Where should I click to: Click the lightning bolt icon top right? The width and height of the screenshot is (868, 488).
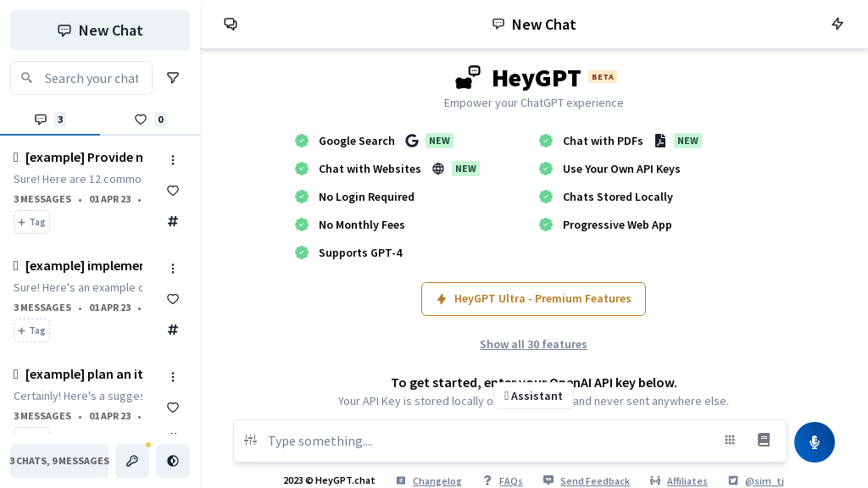pyautogui.click(x=837, y=24)
